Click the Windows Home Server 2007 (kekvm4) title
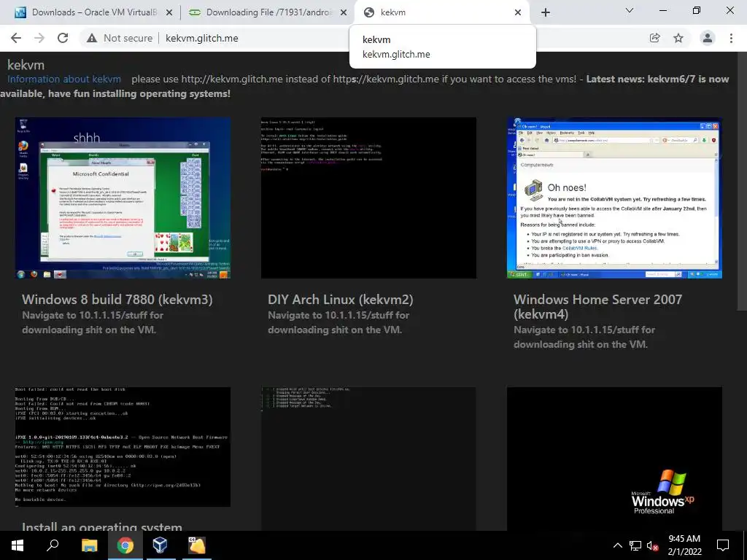 click(598, 307)
